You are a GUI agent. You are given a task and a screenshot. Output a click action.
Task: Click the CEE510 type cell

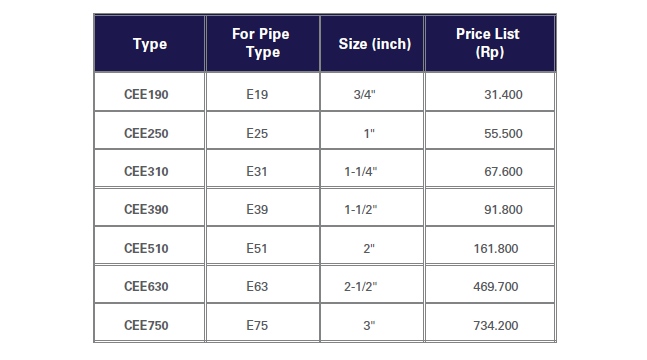click(x=149, y=245)
